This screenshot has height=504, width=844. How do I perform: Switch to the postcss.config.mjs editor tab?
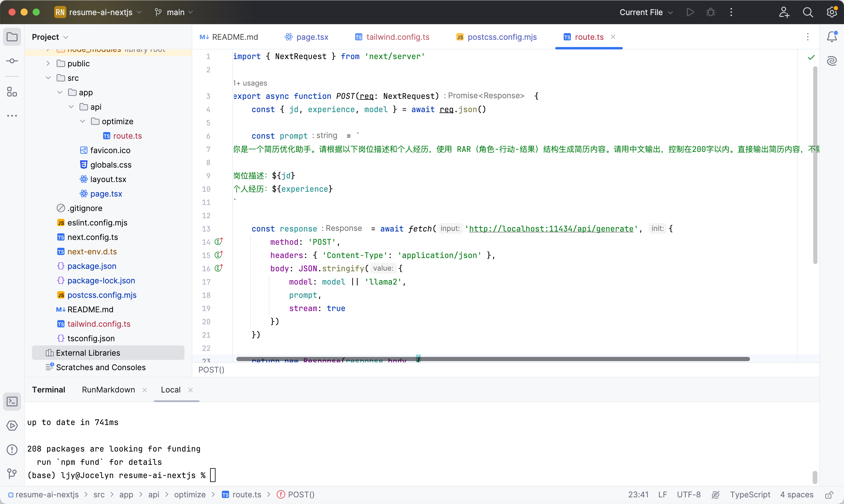pos(496,37)
